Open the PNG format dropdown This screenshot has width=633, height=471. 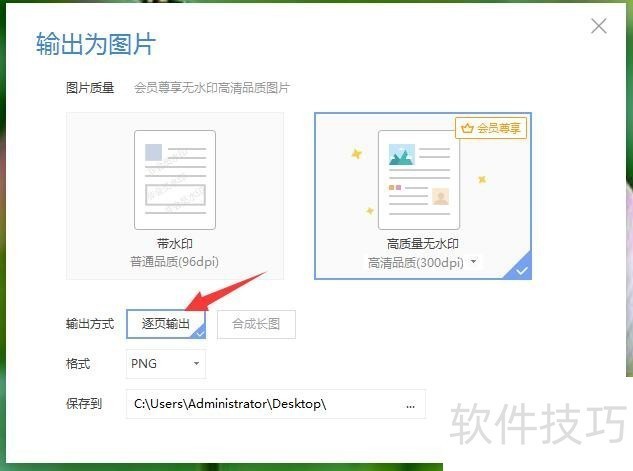166,364
